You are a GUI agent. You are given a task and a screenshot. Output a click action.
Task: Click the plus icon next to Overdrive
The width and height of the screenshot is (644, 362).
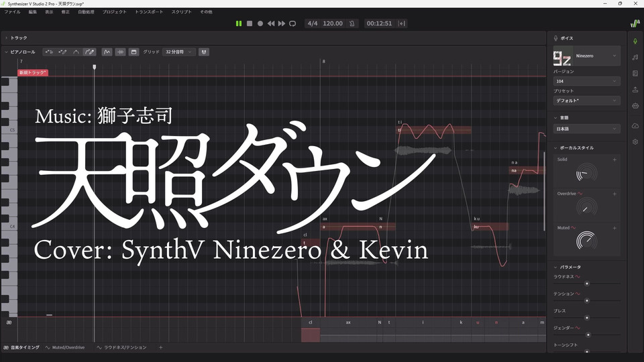(615, 194)
